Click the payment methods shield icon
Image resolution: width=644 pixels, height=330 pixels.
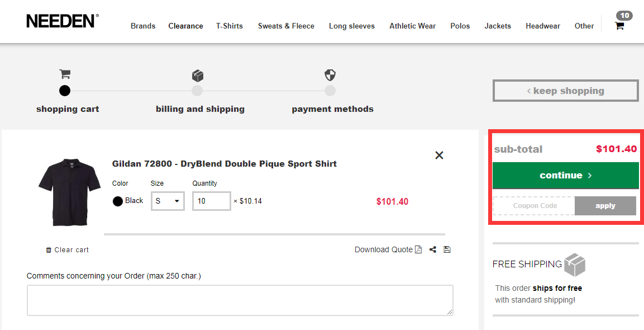point(330,74)
